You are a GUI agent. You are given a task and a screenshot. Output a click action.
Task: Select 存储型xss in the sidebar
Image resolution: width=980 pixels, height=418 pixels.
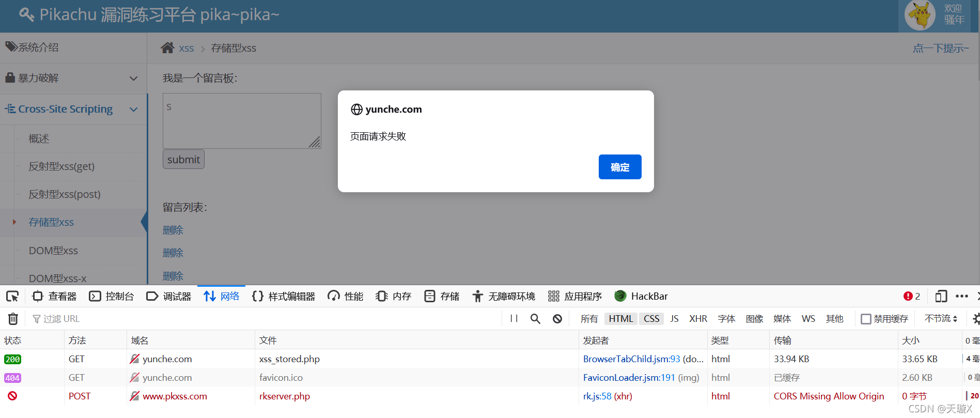pos(51,222)
